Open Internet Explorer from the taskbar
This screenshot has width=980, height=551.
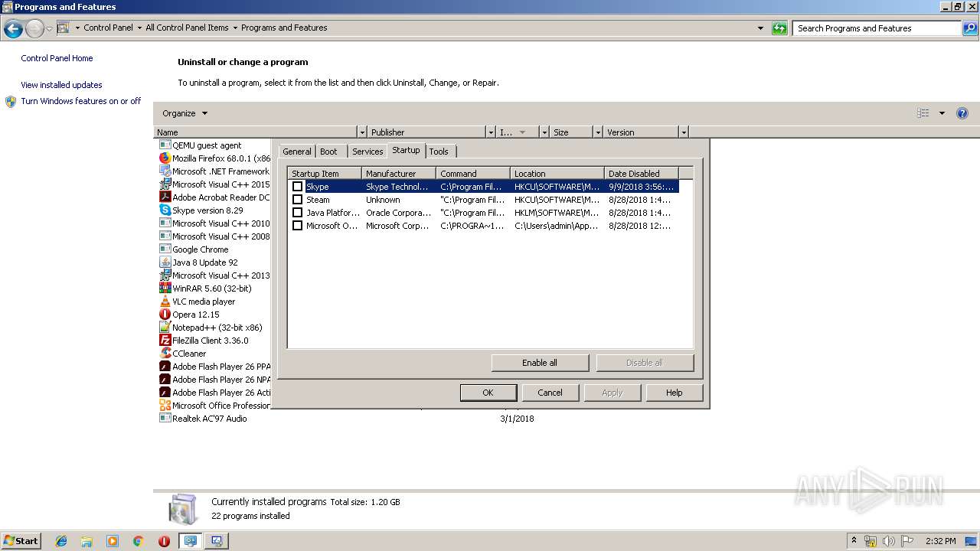(x=61, y=541)
